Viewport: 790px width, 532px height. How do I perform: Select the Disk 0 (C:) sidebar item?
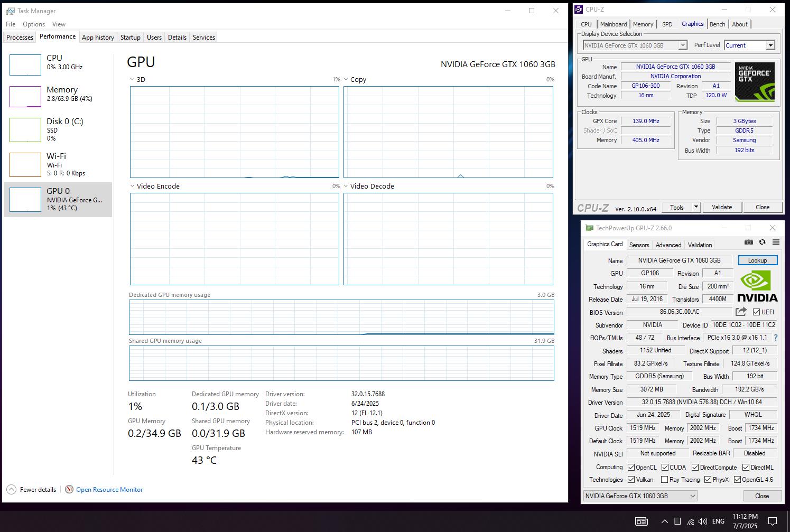click(x=58, y=129)
